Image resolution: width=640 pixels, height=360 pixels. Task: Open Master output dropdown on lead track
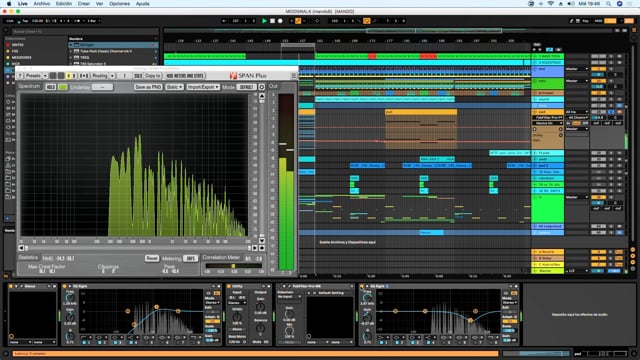[x=576, y=69]
